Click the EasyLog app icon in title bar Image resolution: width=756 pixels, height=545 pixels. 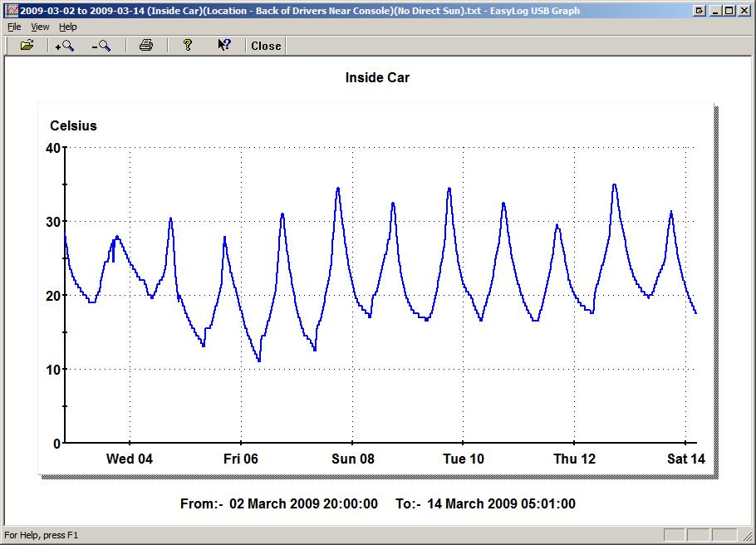click(11, 11)
